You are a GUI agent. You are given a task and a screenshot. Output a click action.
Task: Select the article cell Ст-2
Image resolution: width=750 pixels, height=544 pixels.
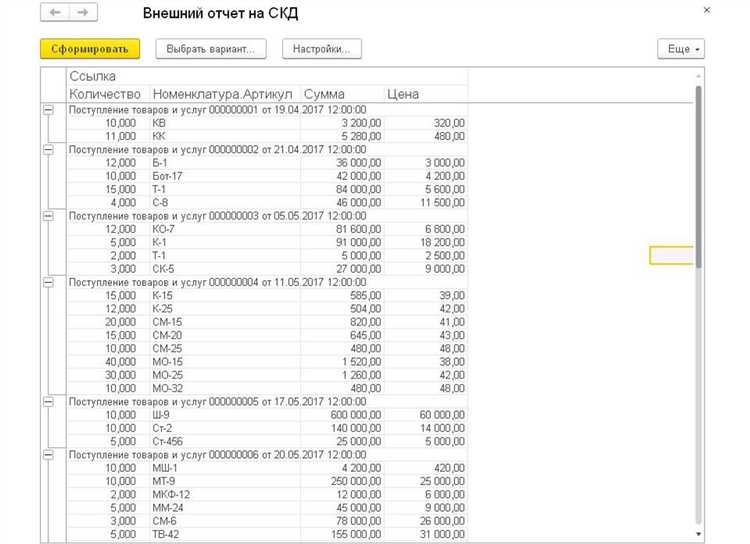pos(225,428)
